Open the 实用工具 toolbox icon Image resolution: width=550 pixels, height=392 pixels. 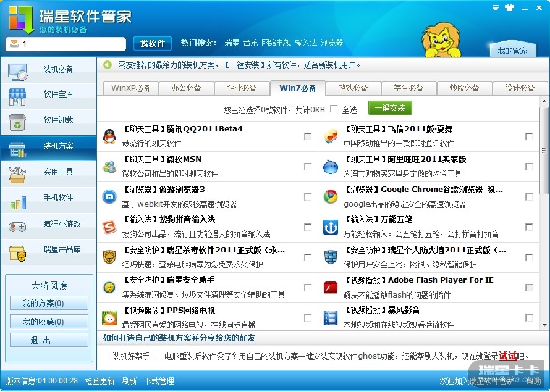(x=17, y=175)
